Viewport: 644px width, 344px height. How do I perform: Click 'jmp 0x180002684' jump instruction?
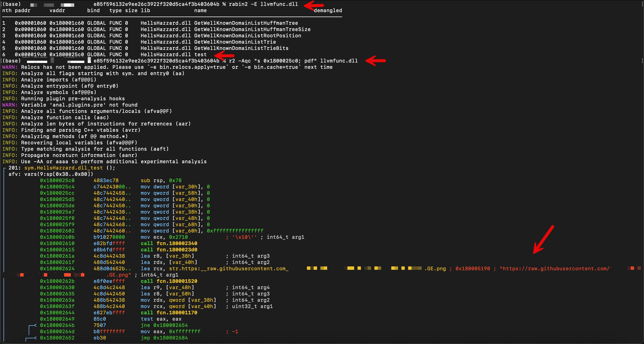click(x=164, y=338)
